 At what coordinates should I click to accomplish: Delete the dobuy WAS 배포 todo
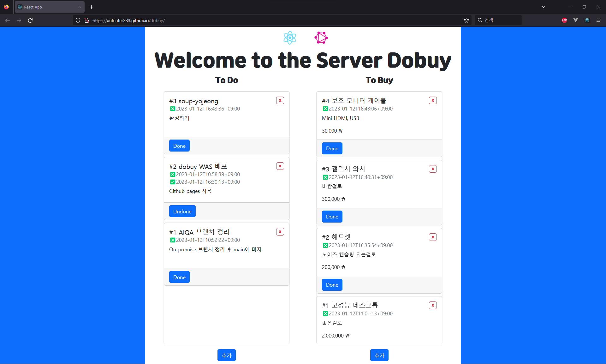pos(280,166)
